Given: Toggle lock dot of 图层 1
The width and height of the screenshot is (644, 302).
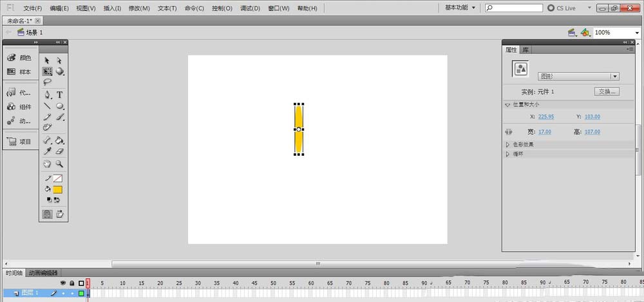Looking at the screenshot, I should [72, 294].
